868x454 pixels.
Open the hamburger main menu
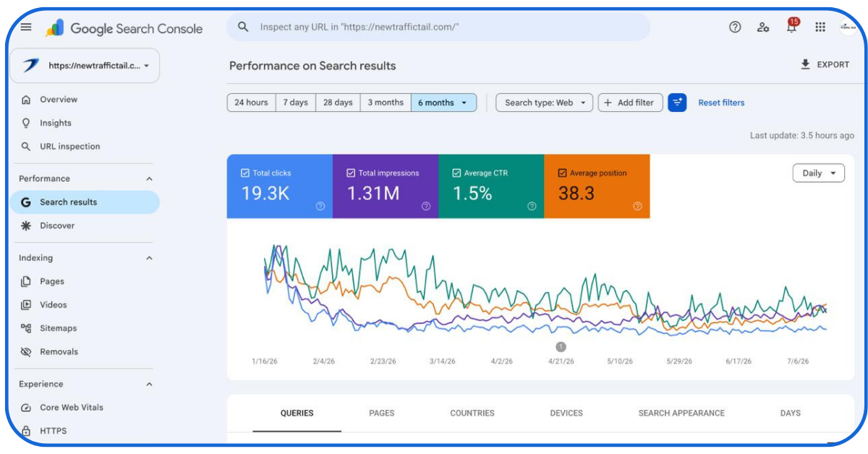click(26, 27)
